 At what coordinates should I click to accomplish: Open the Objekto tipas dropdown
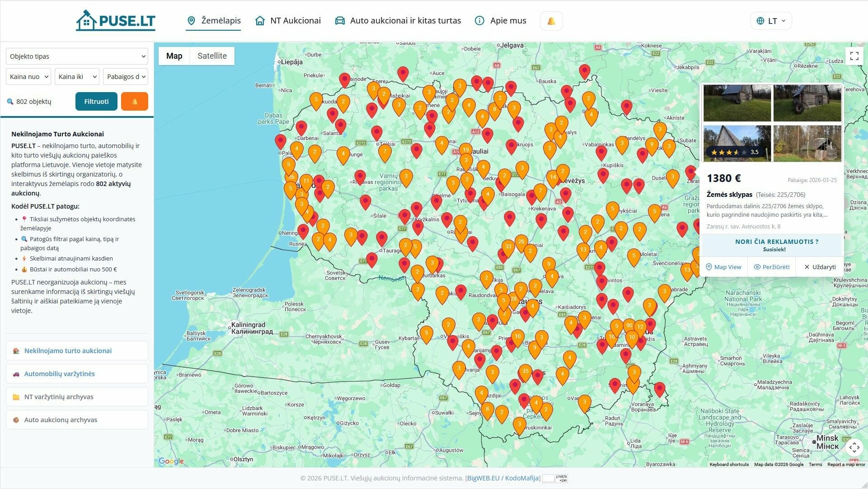coord(77,56)
